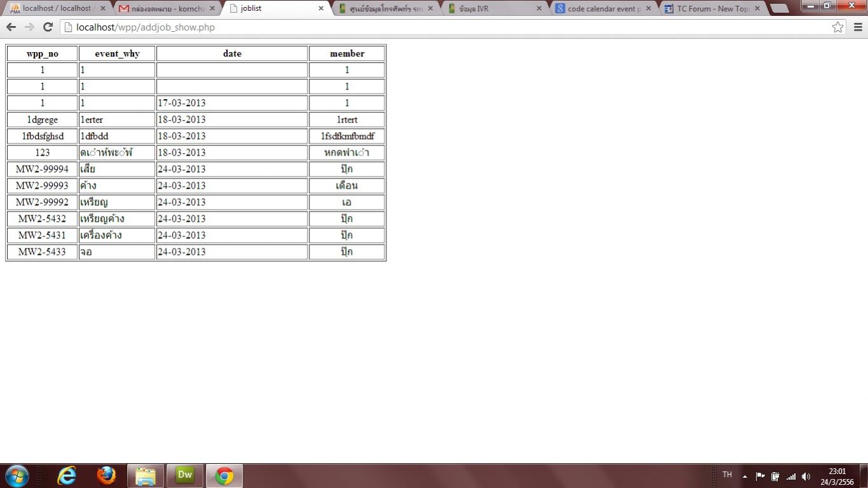868x488 pixels.
Task: Close the joblist tab
Action: coord(321,9)
